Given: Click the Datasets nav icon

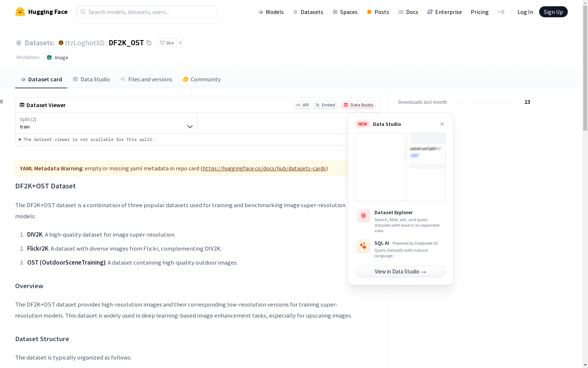Looking at the screenshot, I should pyautogui.click(x=295, y=12).
